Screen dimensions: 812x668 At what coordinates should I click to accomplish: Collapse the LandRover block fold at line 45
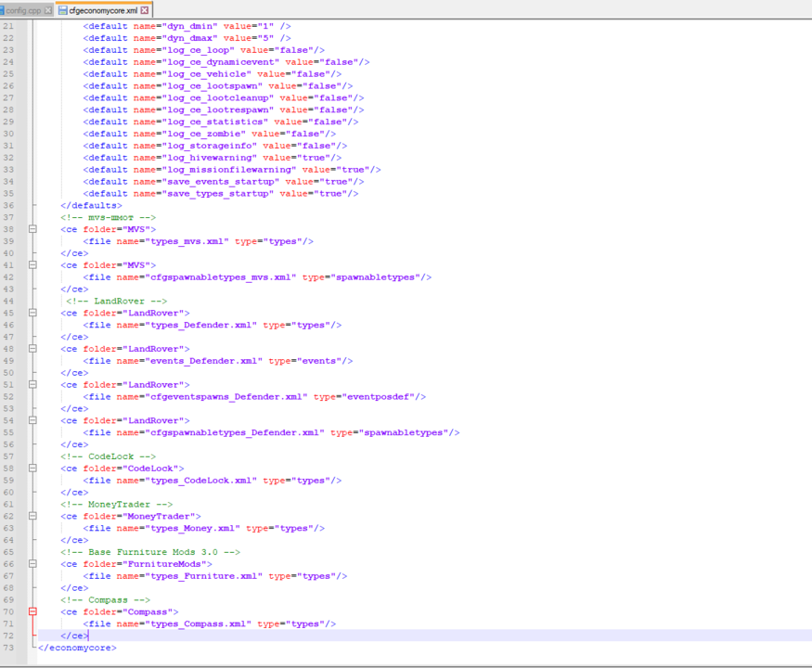[32, 313]
